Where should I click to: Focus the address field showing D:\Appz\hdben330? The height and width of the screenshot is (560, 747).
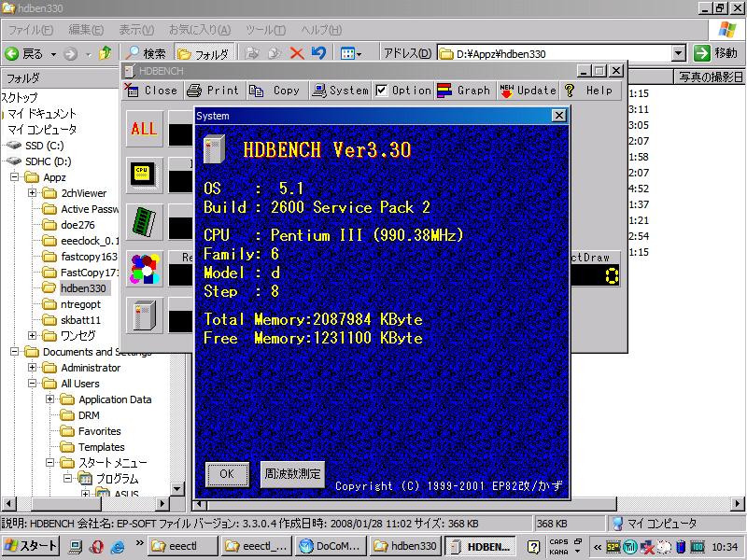coord(555,53)
